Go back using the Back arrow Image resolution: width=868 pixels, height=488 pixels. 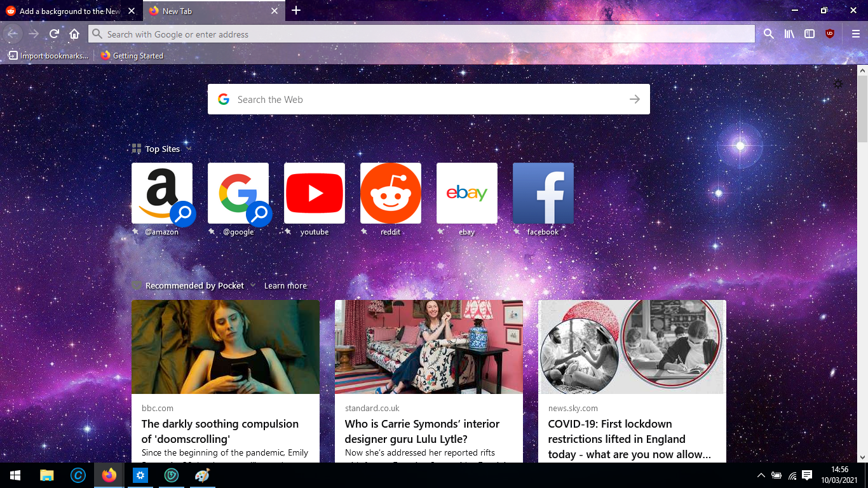[x=13, y=34]
